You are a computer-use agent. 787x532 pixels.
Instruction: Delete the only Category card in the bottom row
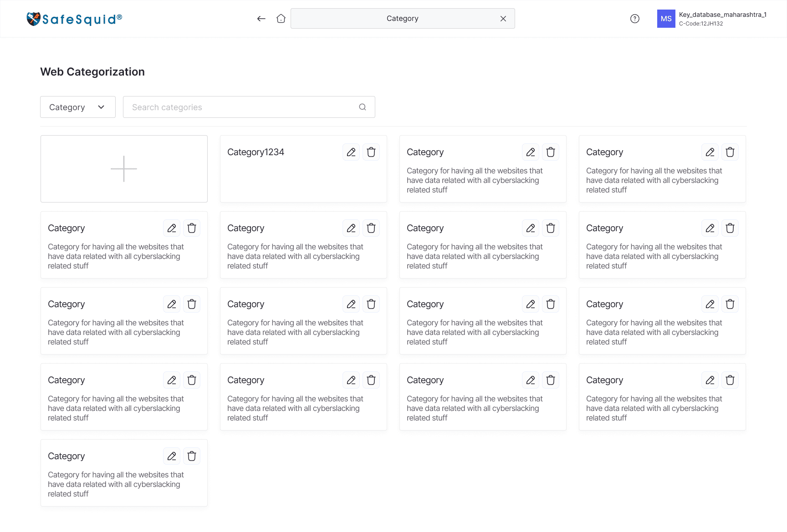pos(192,456)
